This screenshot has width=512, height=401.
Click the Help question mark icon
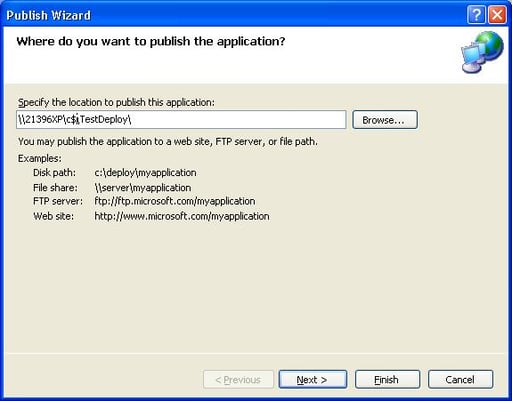click(477, 15)
